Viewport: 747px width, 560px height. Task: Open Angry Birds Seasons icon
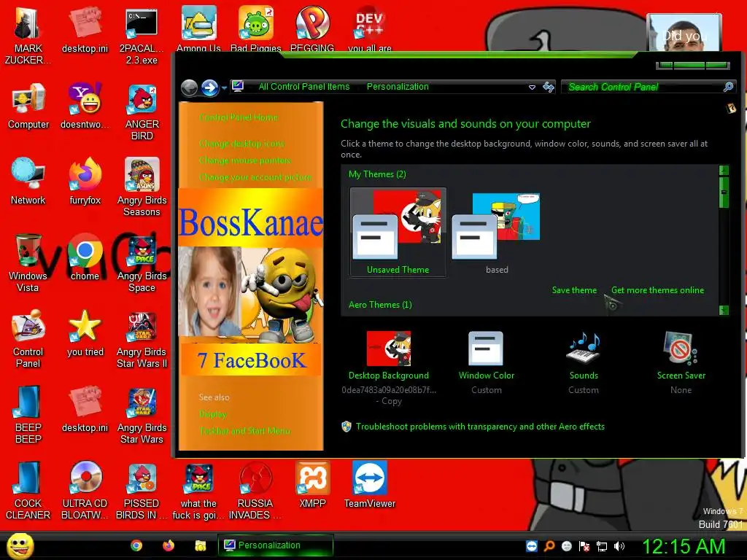coord(142,187)
